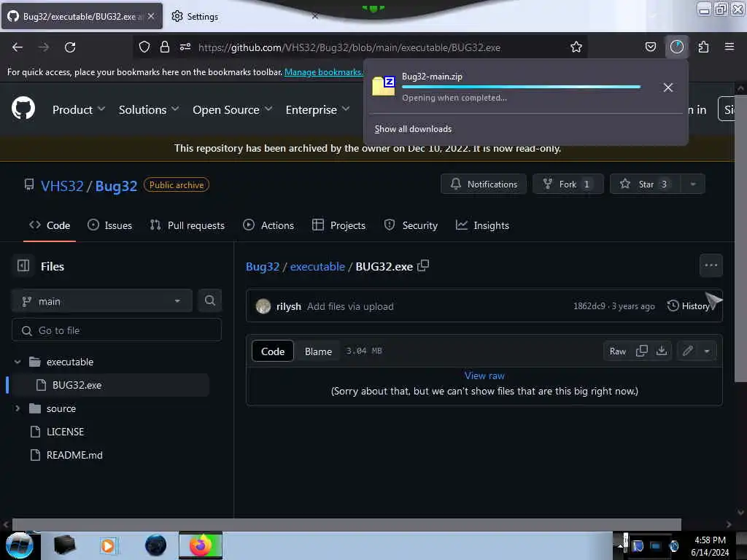Viewport: 747px width, 560px height.
Task: Open site permissions icon in address bar
Action: 185,47
